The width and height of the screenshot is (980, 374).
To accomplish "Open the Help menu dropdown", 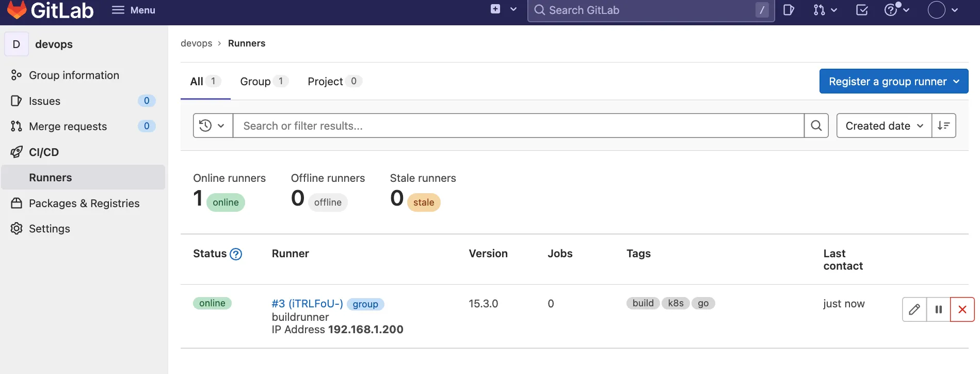I will coord(896,10).
